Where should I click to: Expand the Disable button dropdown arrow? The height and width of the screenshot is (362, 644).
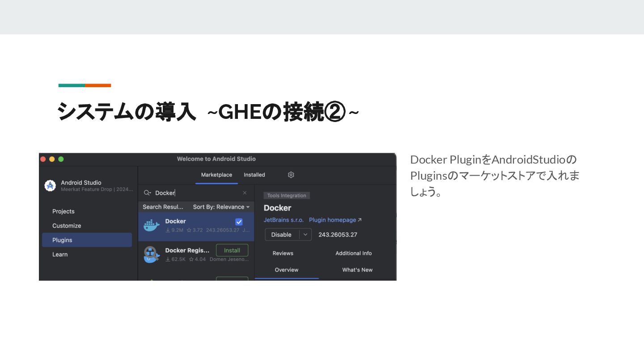click(305, 235)
